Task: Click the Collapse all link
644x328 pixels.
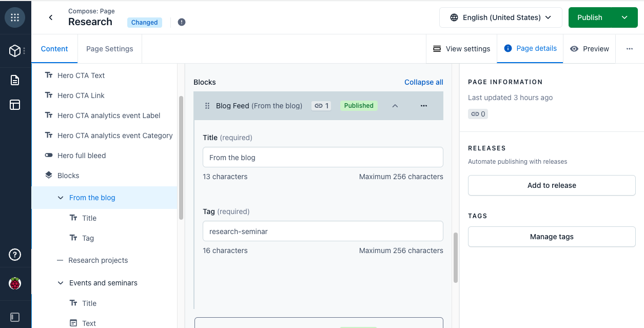Action: 423,82
